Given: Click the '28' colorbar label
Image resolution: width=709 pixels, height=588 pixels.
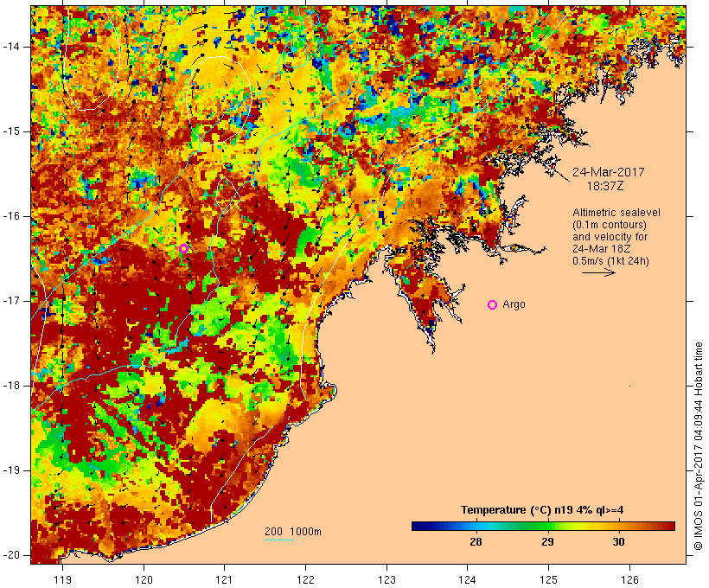Looking at the screenshot, I should click(x=476, y=541).
